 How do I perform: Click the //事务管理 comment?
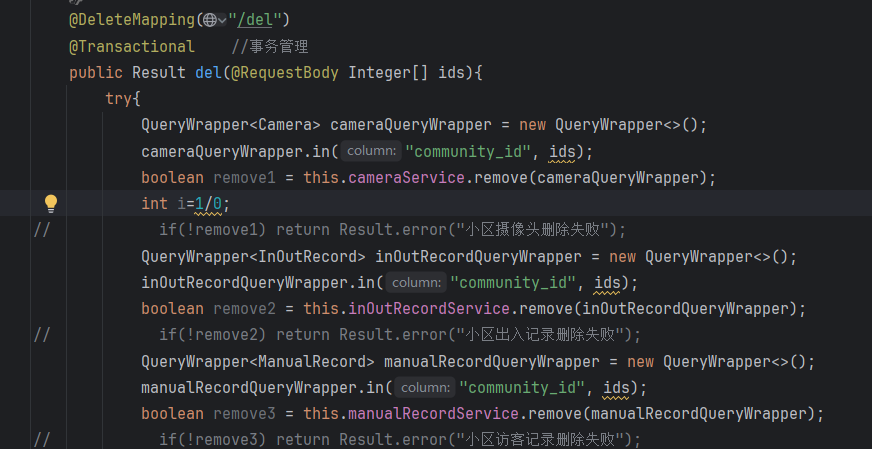pyautogui.click(x=270, y=46)
